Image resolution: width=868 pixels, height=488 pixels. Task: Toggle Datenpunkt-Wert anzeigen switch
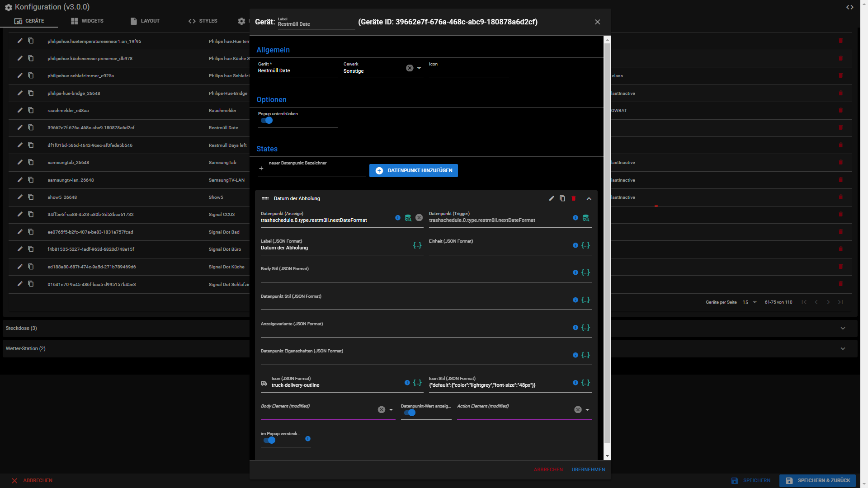point(410,413)
